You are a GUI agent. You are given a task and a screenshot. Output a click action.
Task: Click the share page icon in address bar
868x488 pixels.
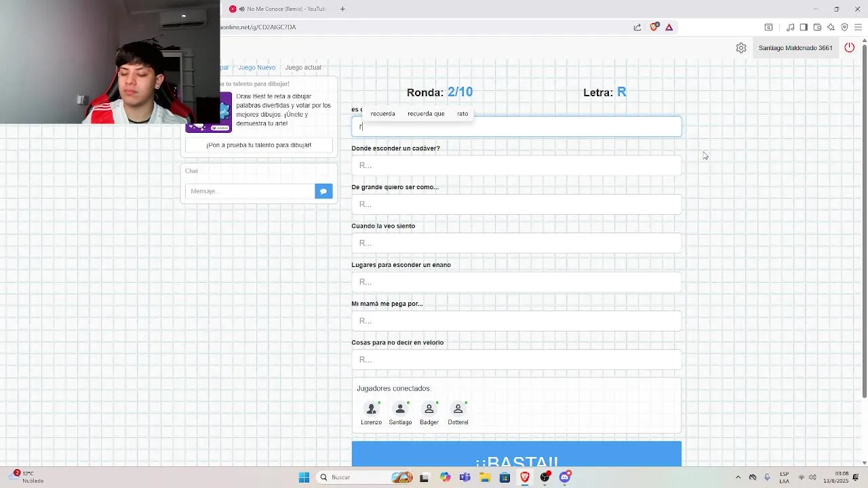coord(637,27)
